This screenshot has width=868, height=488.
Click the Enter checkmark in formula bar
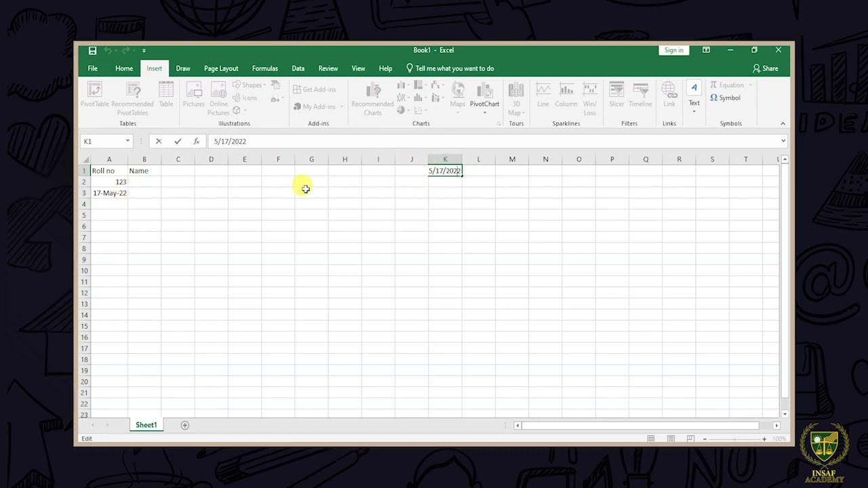click(178, 141)
